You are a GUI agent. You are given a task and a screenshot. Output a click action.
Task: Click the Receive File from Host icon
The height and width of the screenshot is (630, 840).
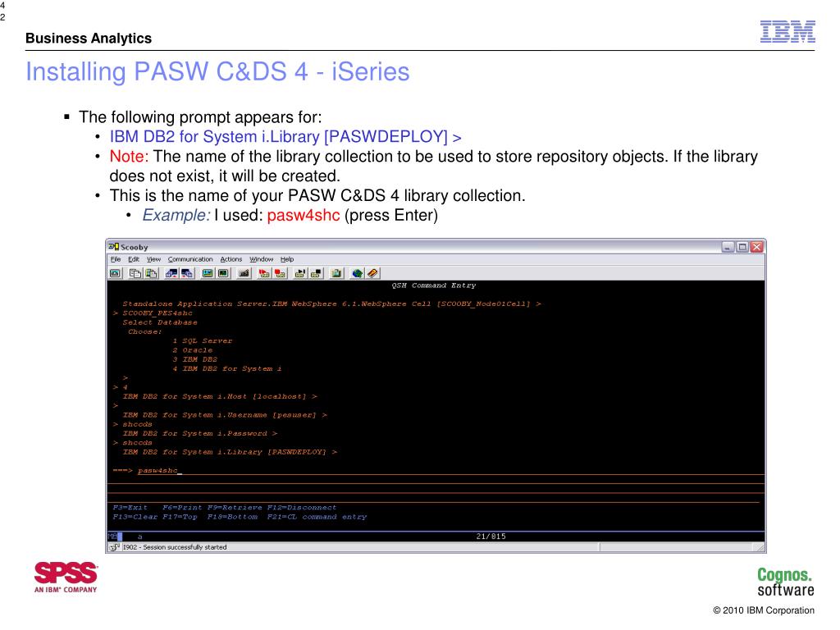(187, 274)
